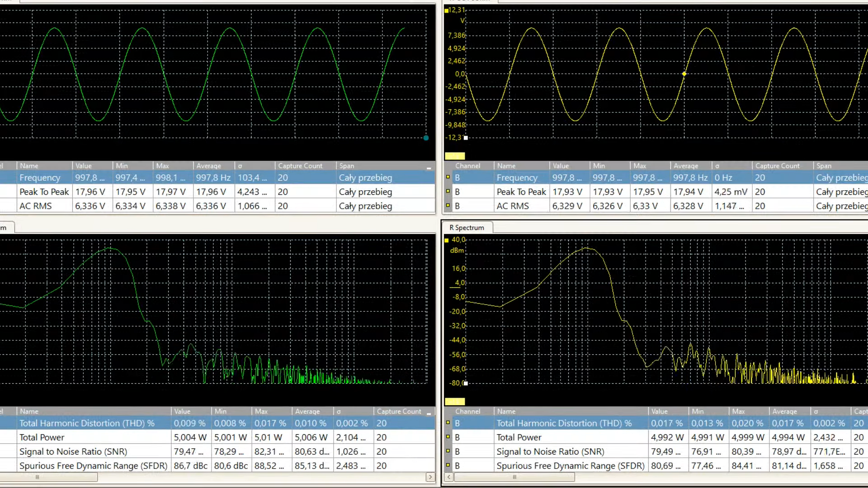The height and width of the screenshot is (488, 868).
Task: Select Frequency row in green waveform table
Action: [217, 178]
